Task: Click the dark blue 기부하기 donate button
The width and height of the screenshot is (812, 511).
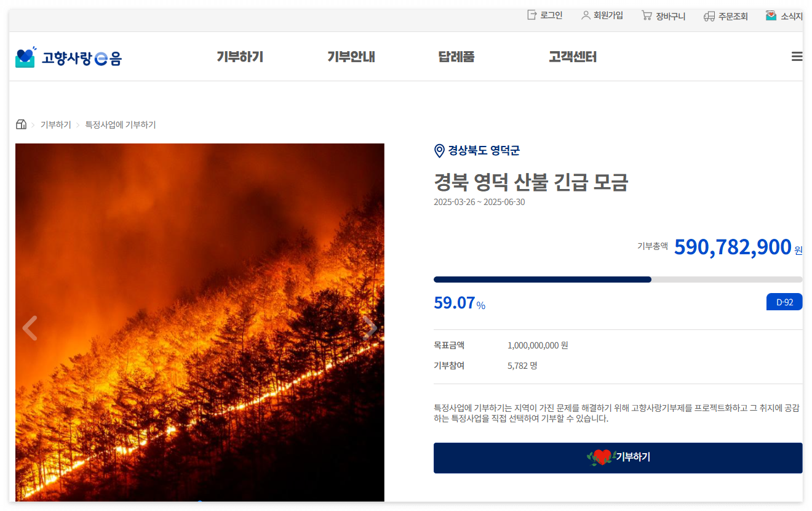Action: point(618,458)
